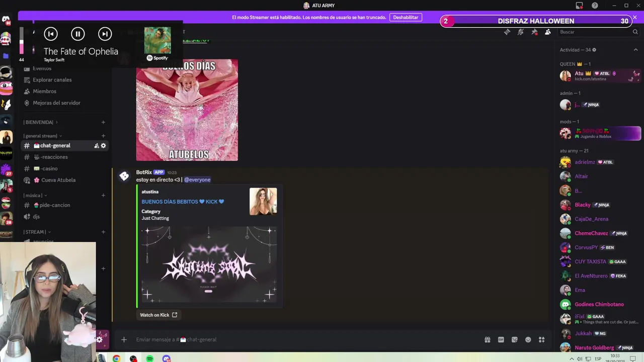Open adrielmz member profile
Viewport: 644px width, 362px height.
600,162
